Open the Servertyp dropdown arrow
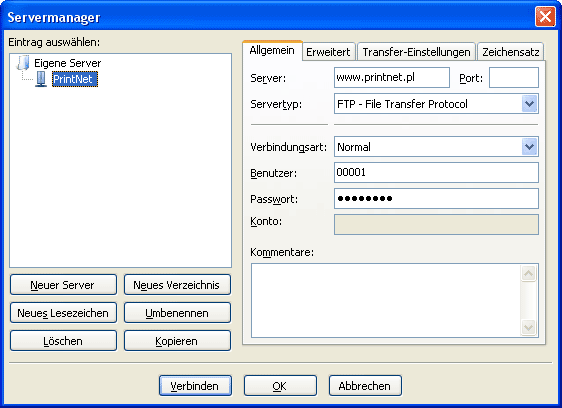This screenshot has width=562, height=408. 529,104
